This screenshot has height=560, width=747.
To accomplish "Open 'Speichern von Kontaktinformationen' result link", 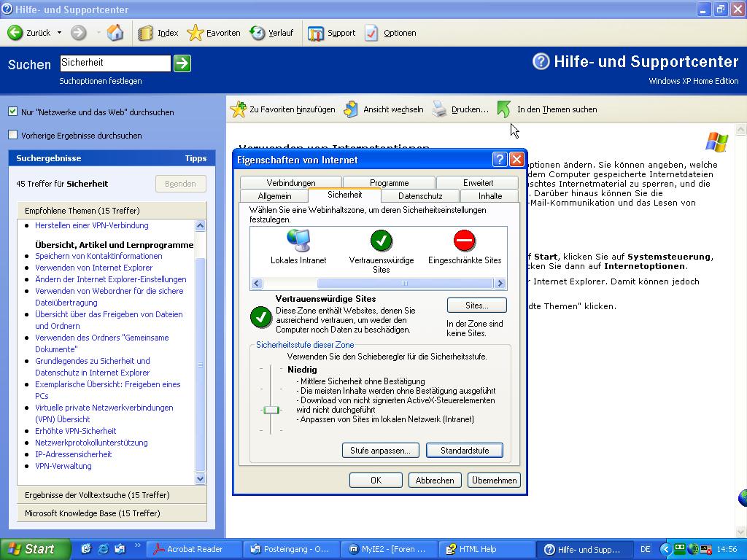I will 98,256.
